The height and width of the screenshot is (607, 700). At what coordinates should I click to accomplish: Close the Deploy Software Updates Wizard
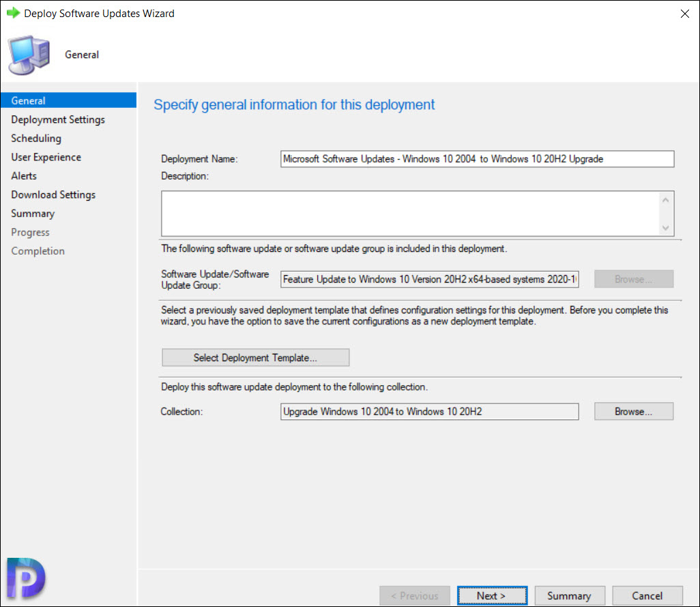tap(685, 14)
